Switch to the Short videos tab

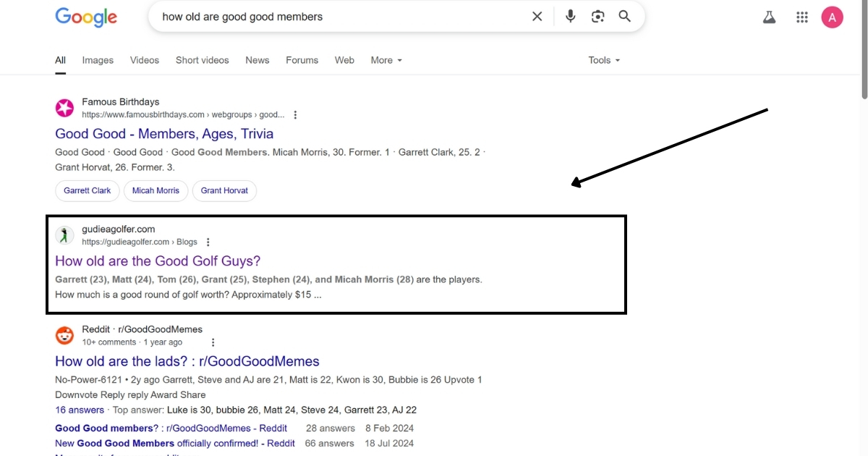pyautogui.click(x=203, y=60)
